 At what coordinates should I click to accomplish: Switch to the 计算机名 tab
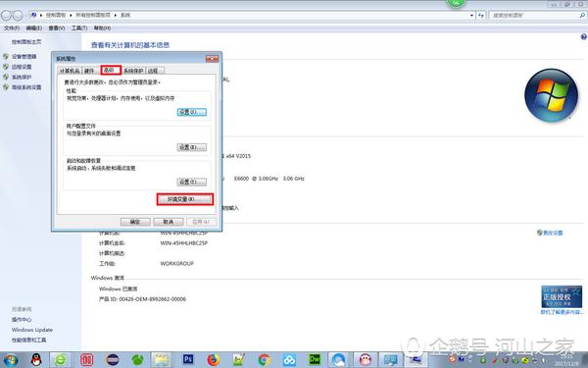coord(70,71)
